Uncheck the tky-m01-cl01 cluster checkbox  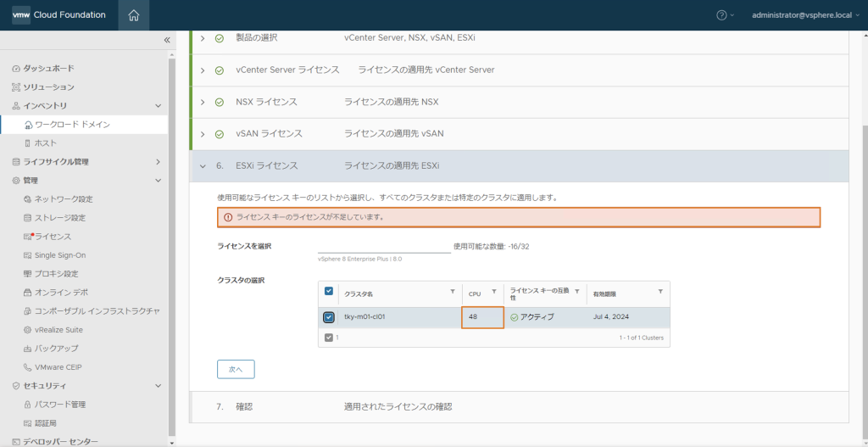tap(329, 317)
